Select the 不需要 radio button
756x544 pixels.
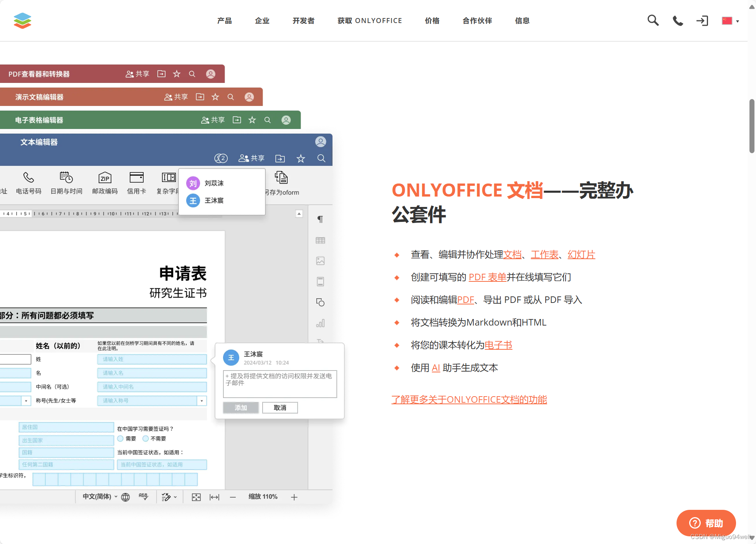(146, 438)
